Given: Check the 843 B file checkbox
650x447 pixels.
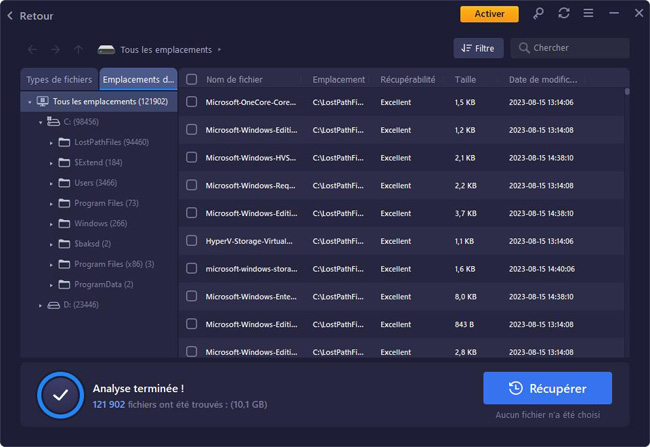Looking at the screenshot, I should pyautogui.click(x=192, y=324).
